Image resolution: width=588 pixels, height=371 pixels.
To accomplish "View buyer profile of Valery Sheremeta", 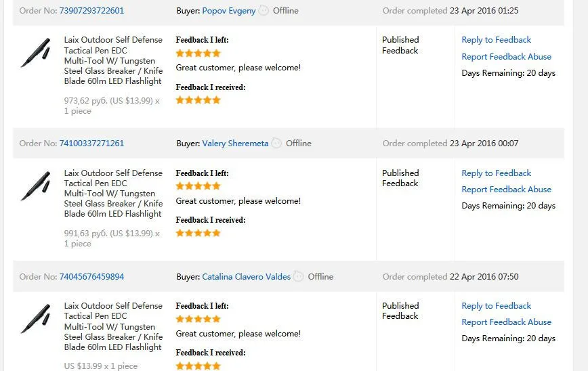I will (x=235, y=144).
